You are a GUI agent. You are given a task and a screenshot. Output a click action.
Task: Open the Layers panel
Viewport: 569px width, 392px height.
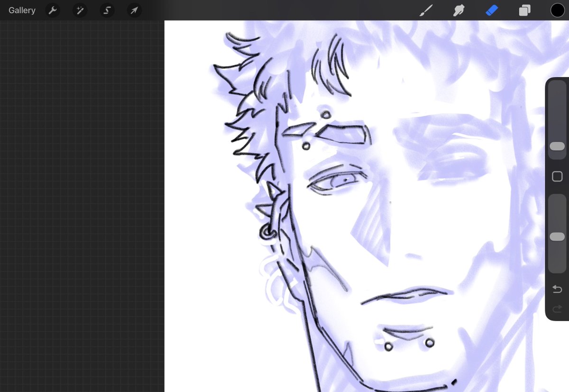[x=524, y=10]
